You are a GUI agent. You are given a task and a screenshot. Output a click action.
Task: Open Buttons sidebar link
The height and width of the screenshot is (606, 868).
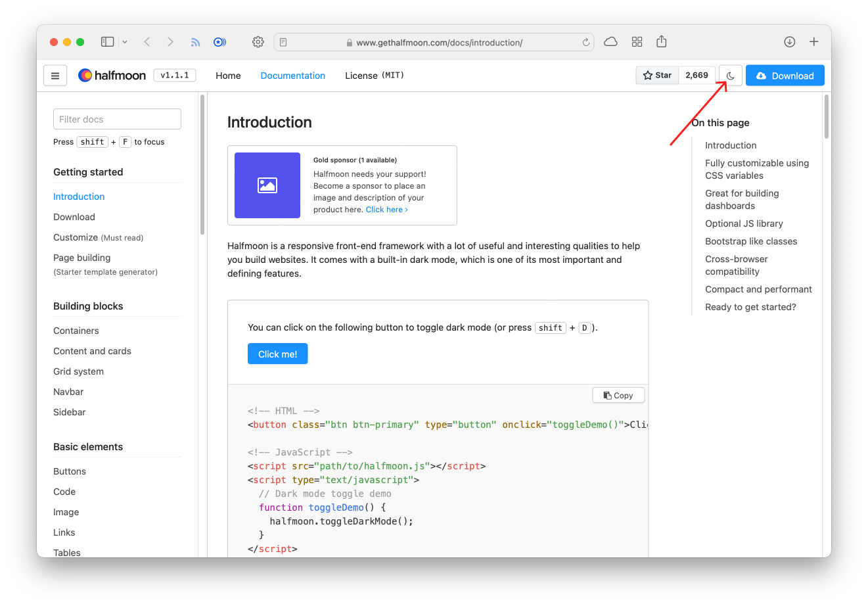click(70, 471)
